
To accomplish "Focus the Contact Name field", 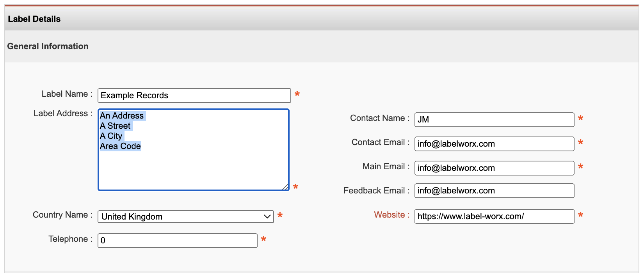I will tap(494, 120).
